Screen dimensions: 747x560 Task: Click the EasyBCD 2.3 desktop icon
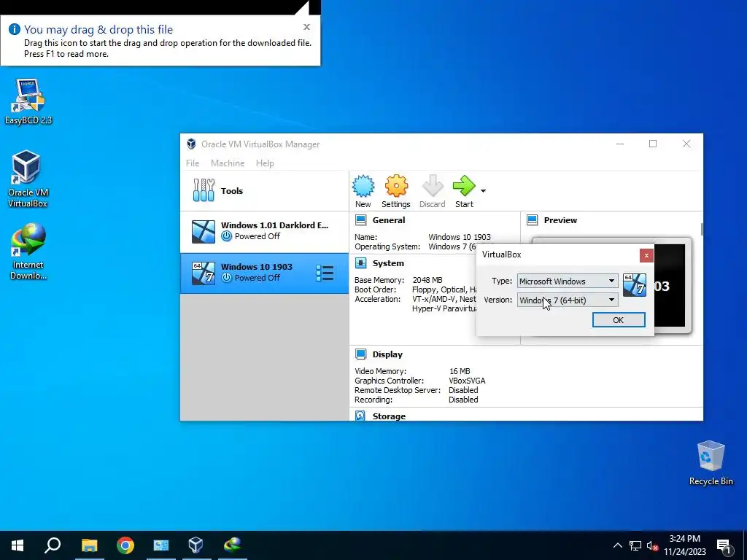28,102
